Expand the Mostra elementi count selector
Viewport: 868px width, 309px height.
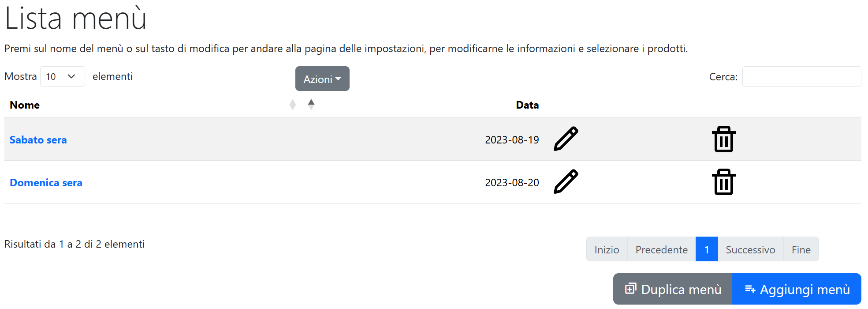coord(63,76)
